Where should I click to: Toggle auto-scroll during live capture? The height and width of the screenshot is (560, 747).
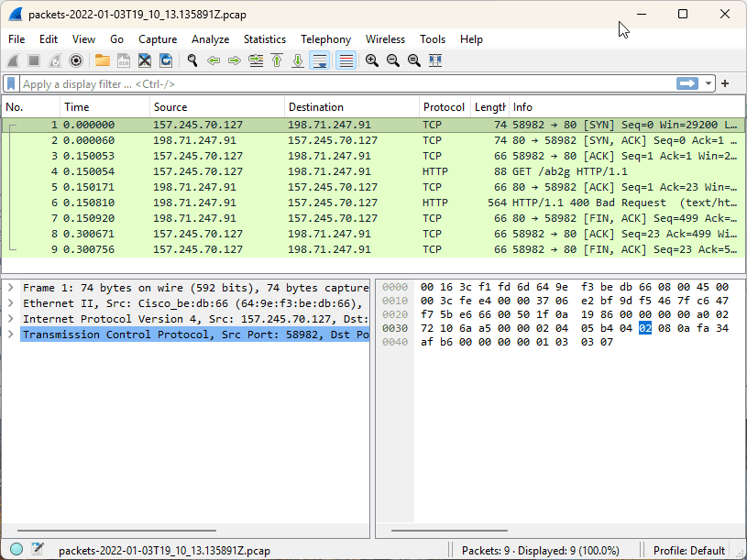[319, 60]
